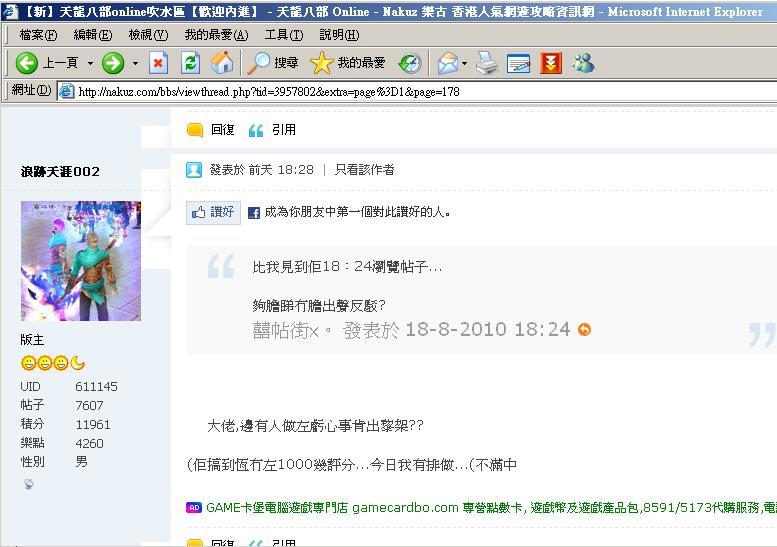Screen dimensions: 777x547
Task: Click the post date 發表於 前天 18:28
Action: point(262,170)
